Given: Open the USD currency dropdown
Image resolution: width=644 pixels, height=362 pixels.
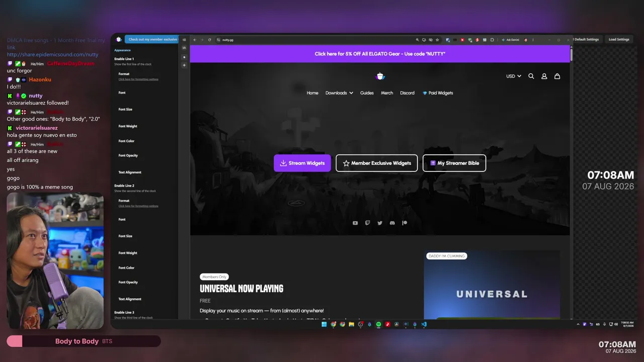Looking at the screenshot, I should pyautogui.click(x=513, y=76).
